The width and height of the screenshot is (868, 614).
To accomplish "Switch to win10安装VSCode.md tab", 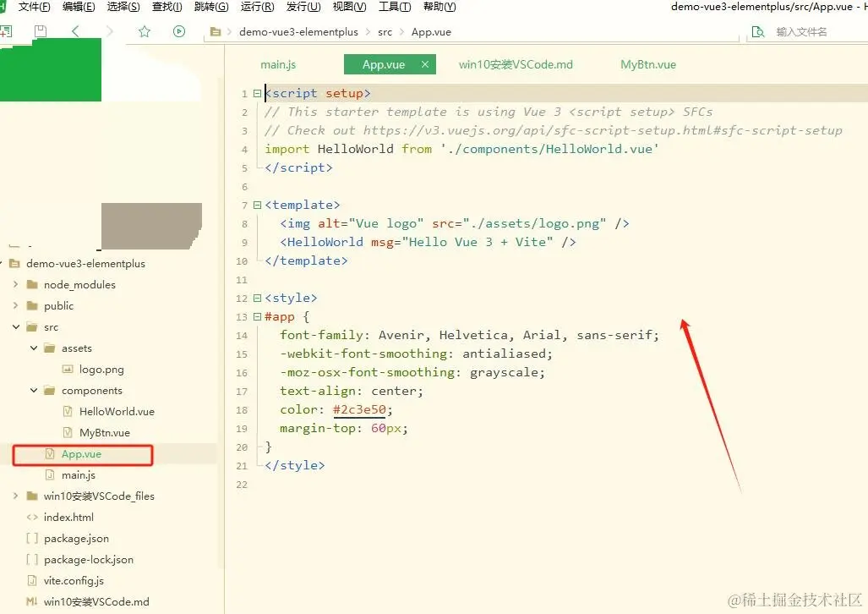I will click(x=516, y=64).
